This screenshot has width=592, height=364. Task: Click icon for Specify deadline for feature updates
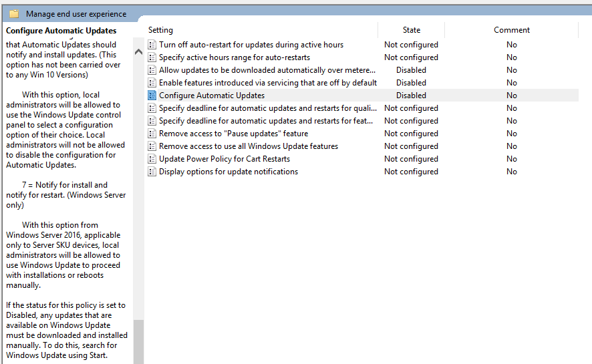152,121
